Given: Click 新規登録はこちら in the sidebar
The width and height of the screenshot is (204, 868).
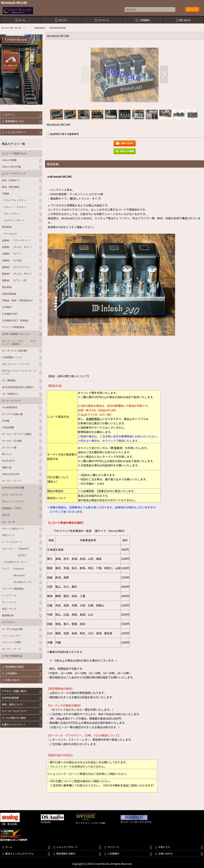Looking at the screenshot, I should click(x=21, y=121).
